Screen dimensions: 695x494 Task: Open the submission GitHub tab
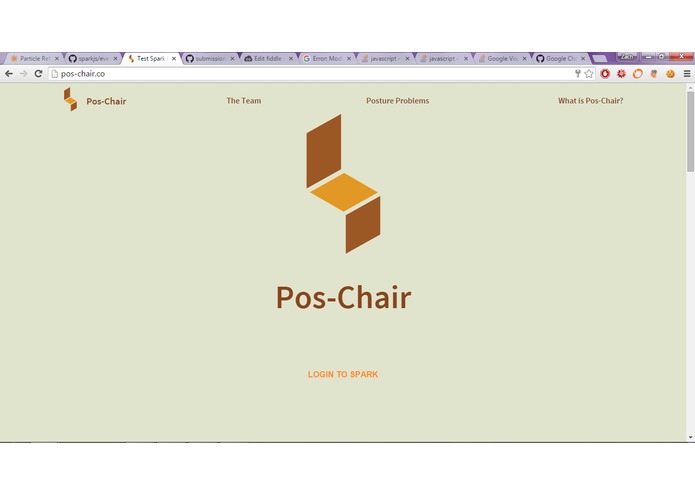[209, 58]
